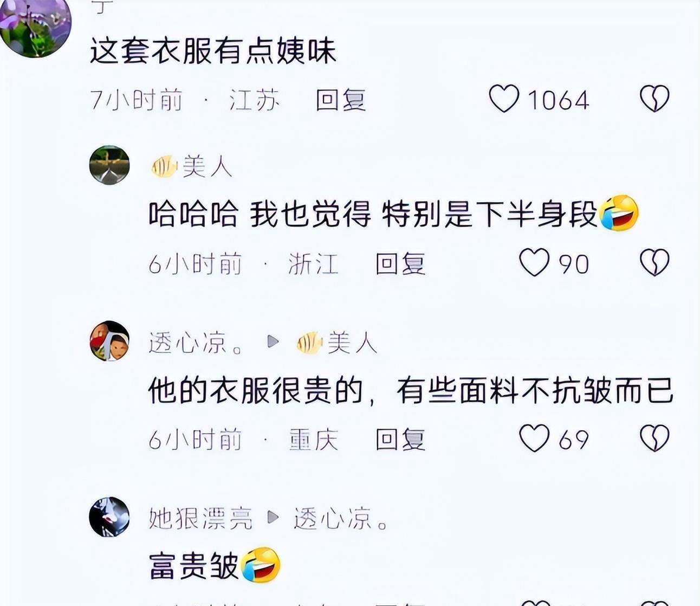Open replied-to 透心凉。 name after arrow
The height and width of the screenshot is (606, 700).
tap(341, 519)
